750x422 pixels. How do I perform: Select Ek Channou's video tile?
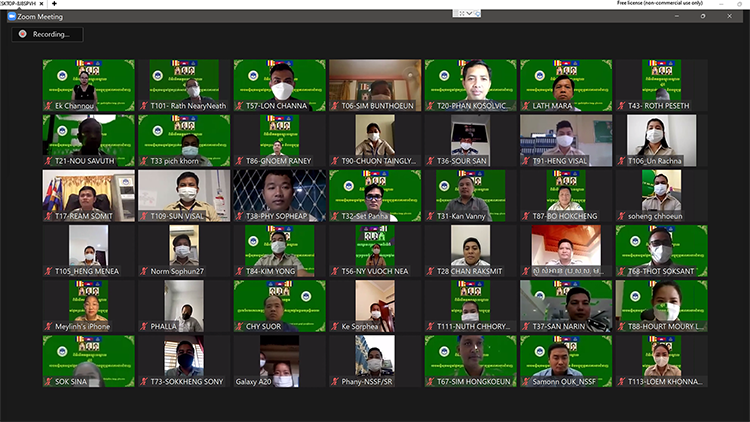coord(88,84)
